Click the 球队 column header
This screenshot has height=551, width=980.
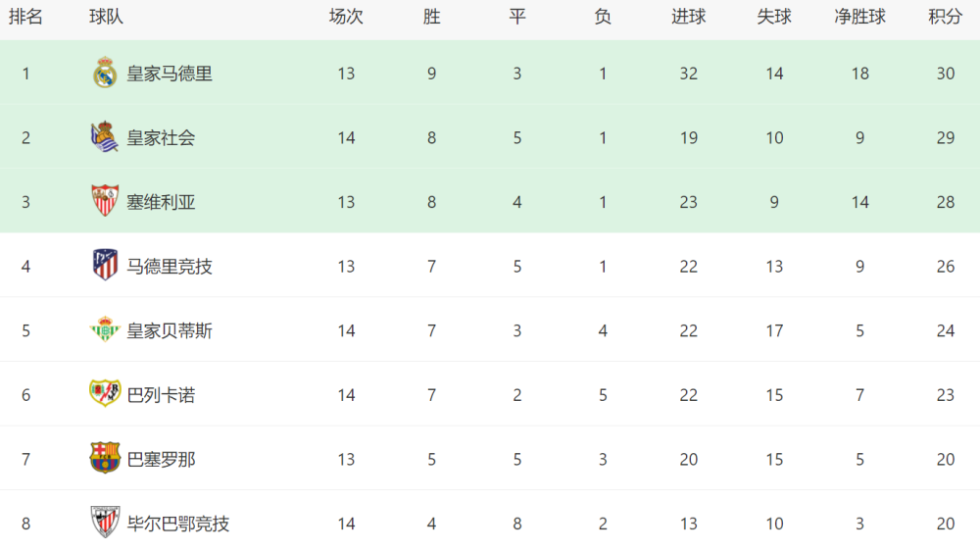tap(106, 17)
